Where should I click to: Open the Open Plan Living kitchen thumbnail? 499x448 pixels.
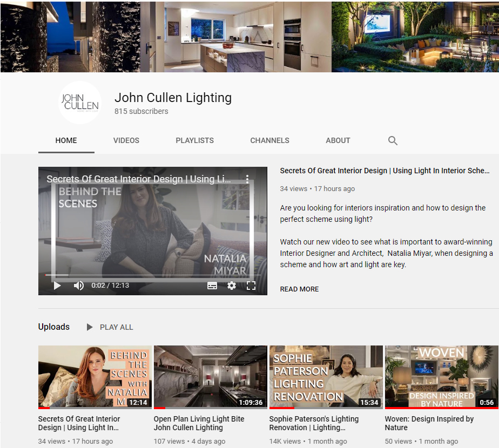[x=211, y=377]
